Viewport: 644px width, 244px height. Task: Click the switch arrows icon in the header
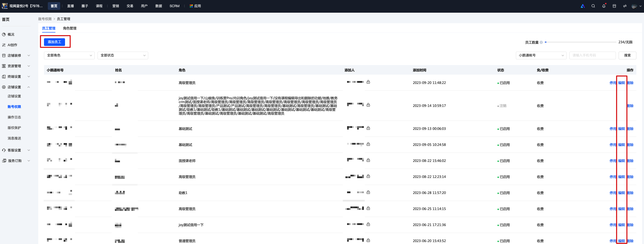[x=625, y=6]
